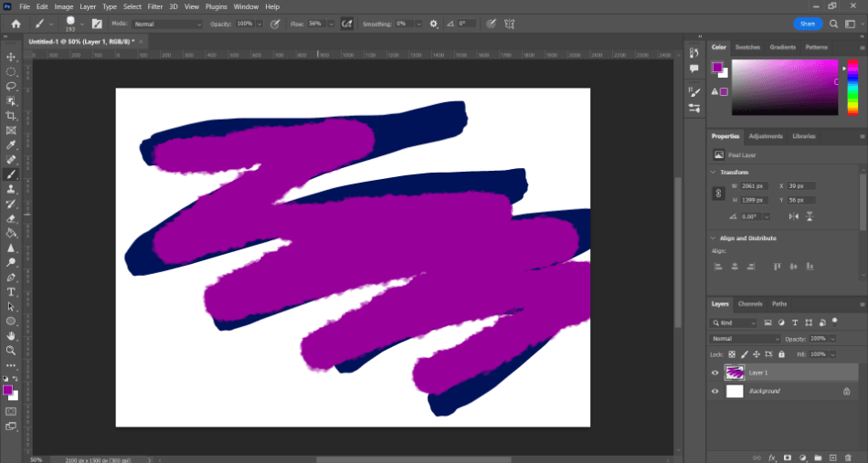Lock all layer attributes padlock
The height and width of the screenshot is (463, 868).
click(781, 354)
